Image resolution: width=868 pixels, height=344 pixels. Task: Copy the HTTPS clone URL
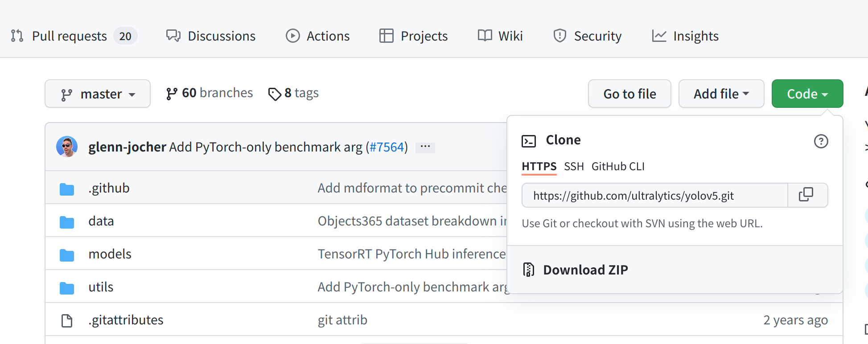coord(807,195)
